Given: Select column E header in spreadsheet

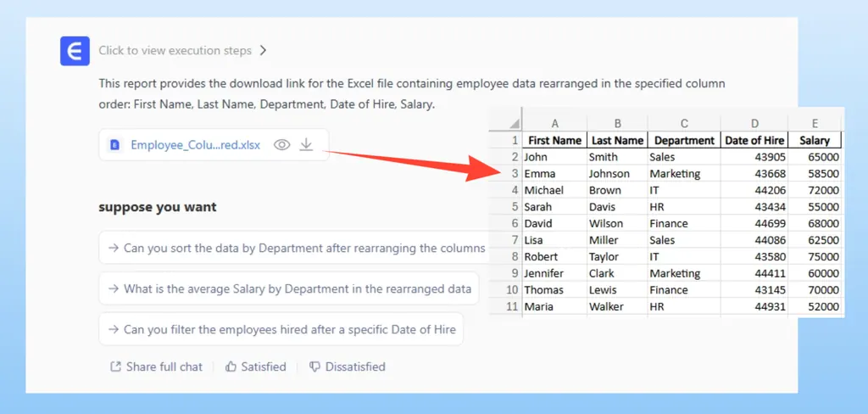Looking at the screenshot, I should coord(815,123).
